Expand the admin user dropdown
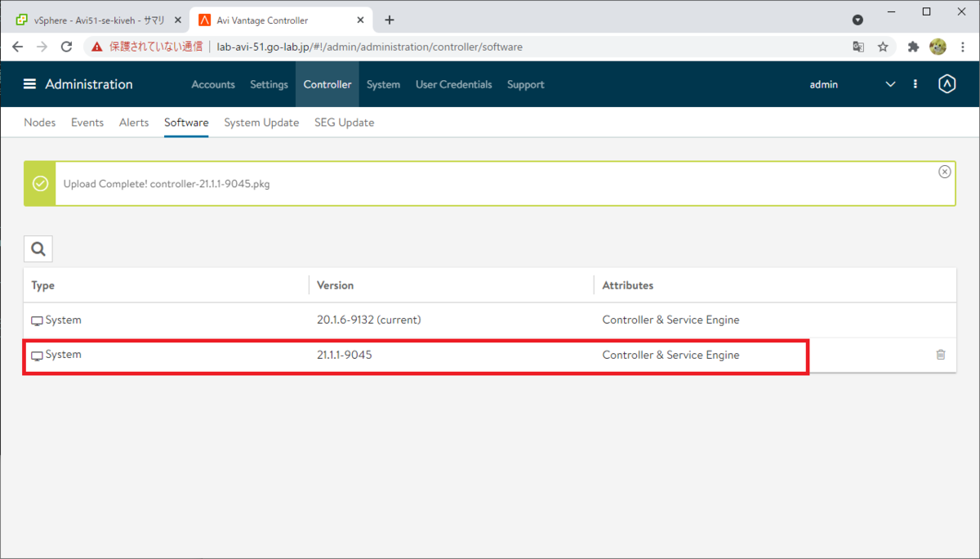Viewport: 980px width, 559px height. tap(890, 84)
